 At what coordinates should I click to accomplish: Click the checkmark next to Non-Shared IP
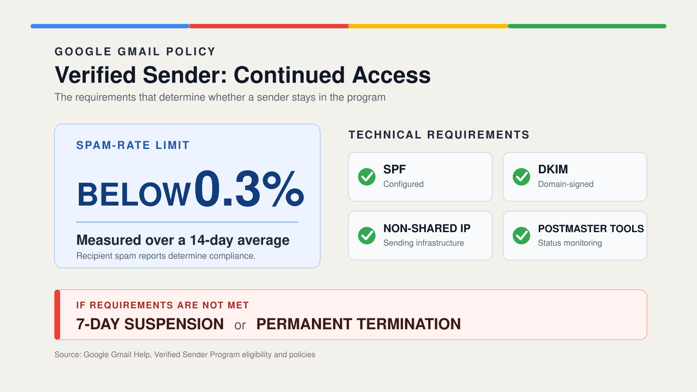point(367,235)
